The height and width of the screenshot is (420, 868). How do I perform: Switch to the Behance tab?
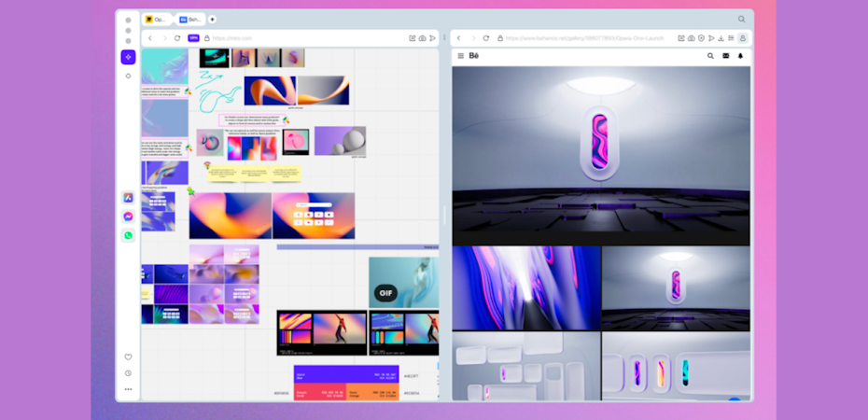point(191,20)
